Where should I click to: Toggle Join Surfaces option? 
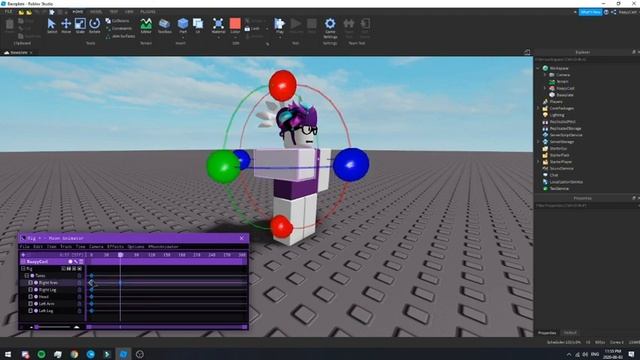(x=120, y=36)
